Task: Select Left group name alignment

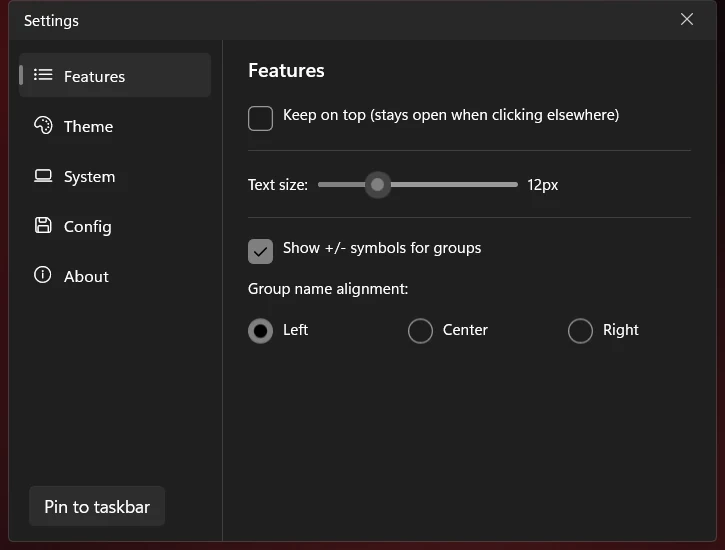Action: 260,331
